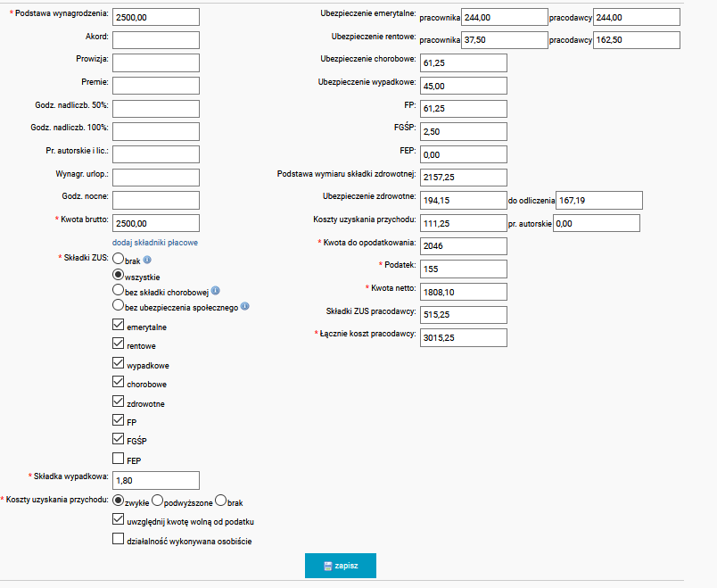Select zwykłe koszty uzyskania przychodu
Viewport: 717px width, 588px height.
coord(118,501)
